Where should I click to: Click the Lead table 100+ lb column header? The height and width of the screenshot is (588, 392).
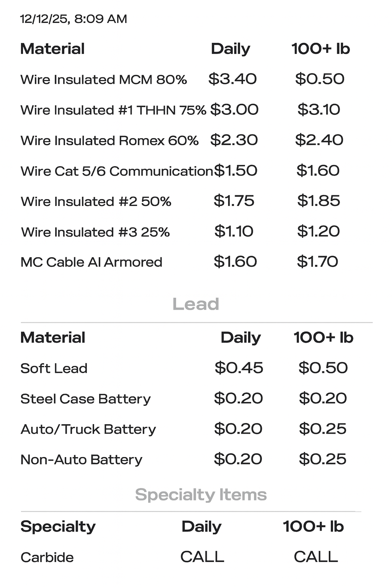pyautogui.click(x=323, y=338)
